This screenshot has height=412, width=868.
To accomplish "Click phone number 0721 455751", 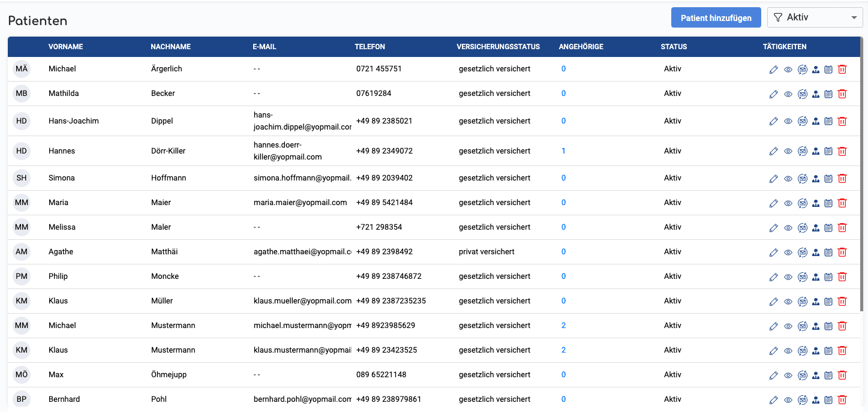I will point(379,69).
